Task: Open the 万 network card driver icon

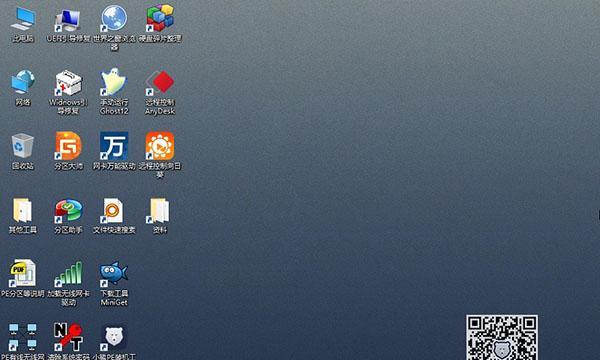Action: click(114, 146)
